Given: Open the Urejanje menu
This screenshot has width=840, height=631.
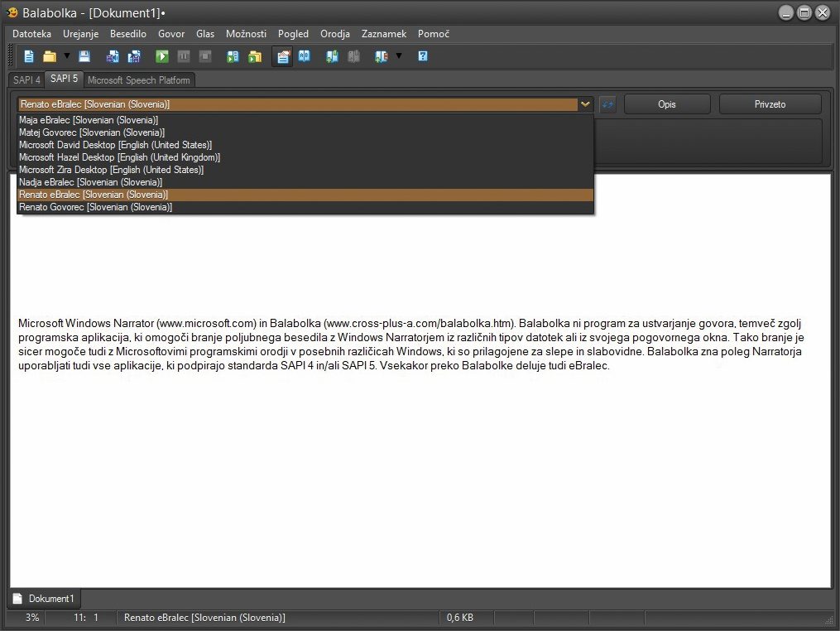Looking at the screenshot, I should 81,34.
